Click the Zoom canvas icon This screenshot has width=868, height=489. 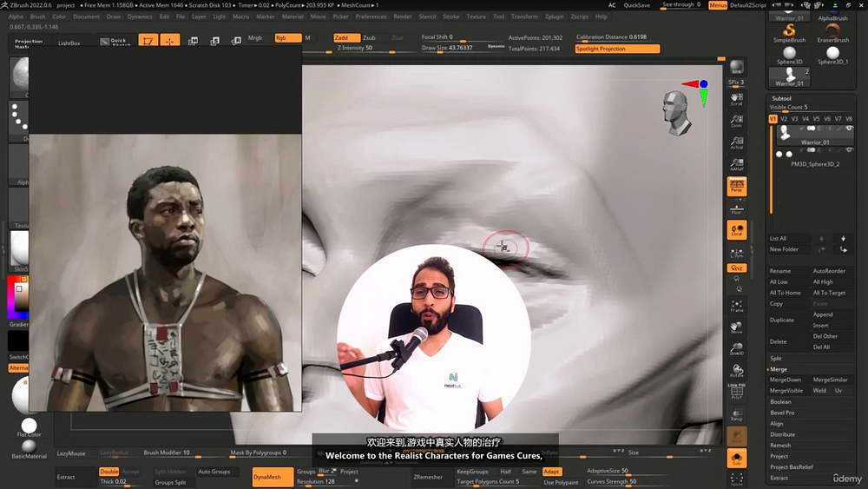tap(736, 121)
